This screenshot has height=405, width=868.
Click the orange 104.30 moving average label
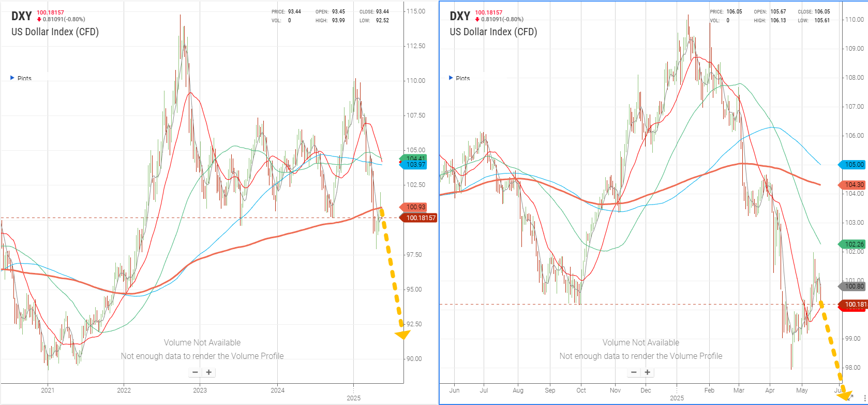(x=853, y=185)
